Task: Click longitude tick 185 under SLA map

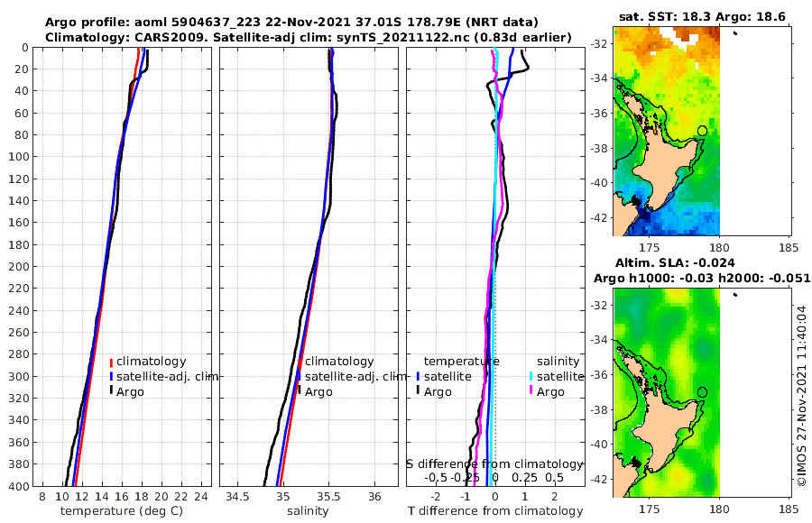Action: click(789, 509)
